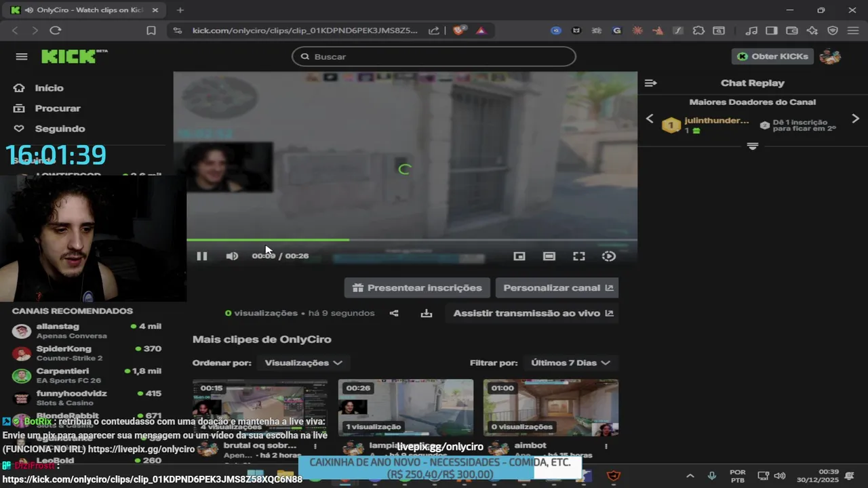Toggle fullscreen on the video player

coord(579,256)
